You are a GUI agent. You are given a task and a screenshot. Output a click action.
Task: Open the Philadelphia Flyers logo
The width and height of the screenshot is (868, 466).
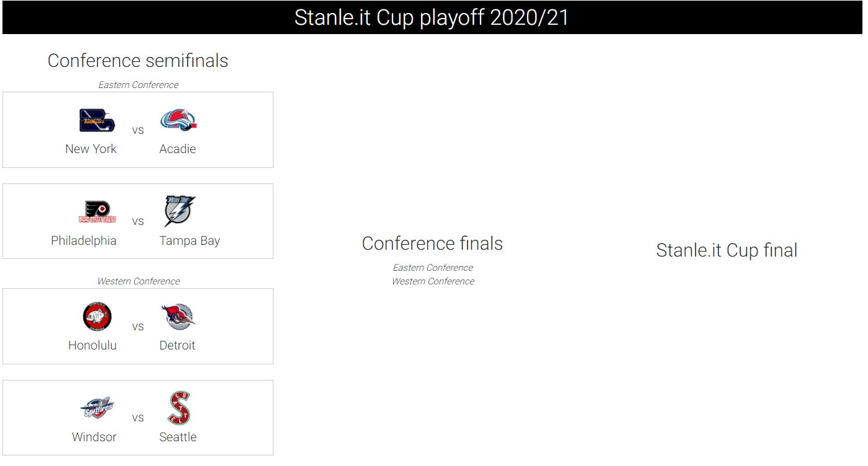coord(97,212)
